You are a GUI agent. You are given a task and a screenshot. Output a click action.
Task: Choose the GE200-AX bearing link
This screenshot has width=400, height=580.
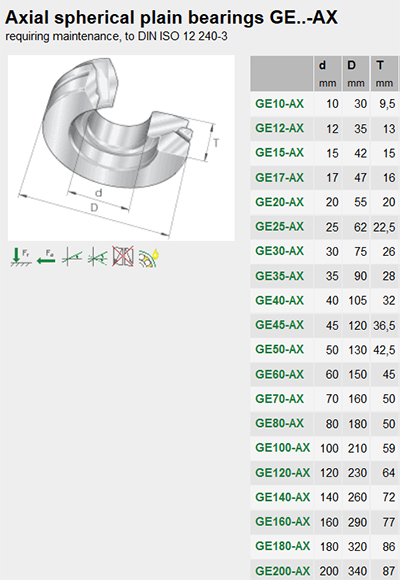point(282,571)
